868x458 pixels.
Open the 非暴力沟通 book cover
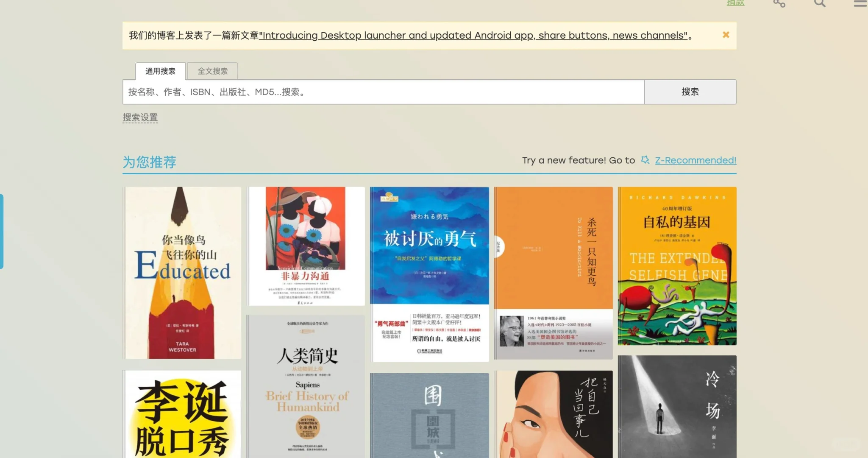(x=306, y=246)
